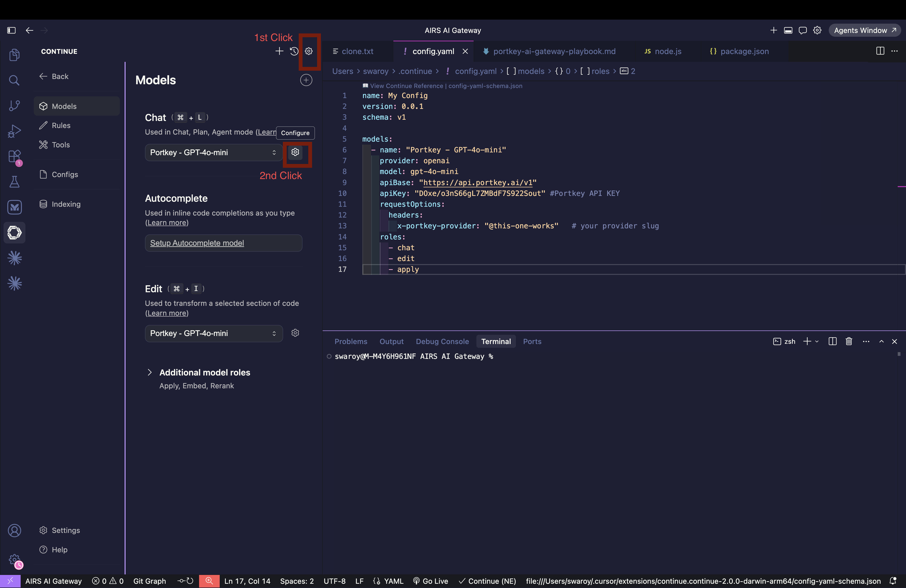The height and width of the screenshot is (588, 906).
Task: Select Indexing in Continue settings menu
Action: pyautogui.click(x=76, y=204)
